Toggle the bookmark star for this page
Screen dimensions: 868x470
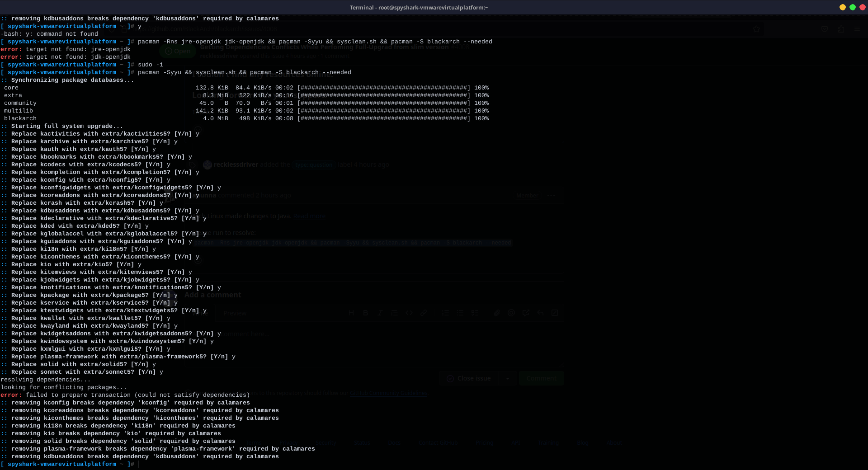[756, 29]
